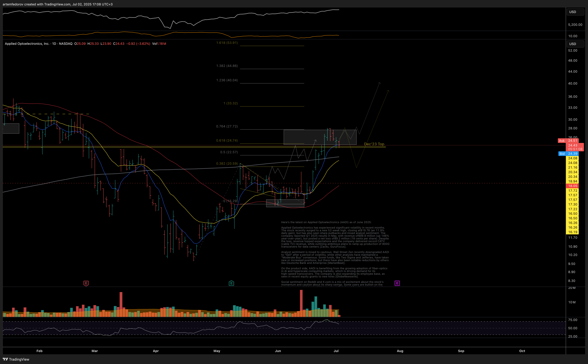Click the Apr label on time axis

[x=156, y=351]
